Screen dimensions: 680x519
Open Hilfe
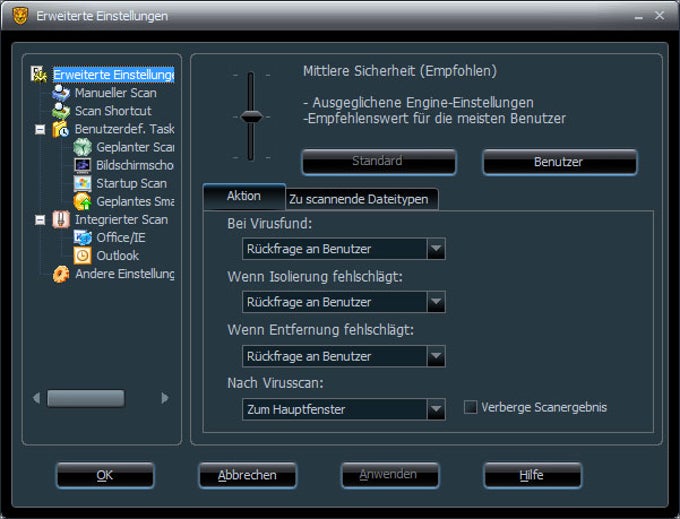click(532, 475)
